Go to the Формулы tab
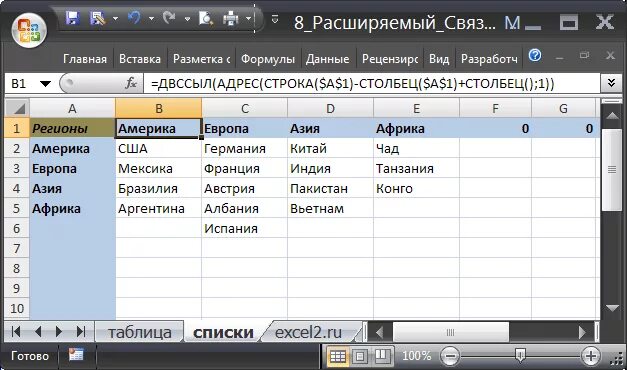Viewport: 627px width, 370px height. pyautogui.click(x=268, y=59)
